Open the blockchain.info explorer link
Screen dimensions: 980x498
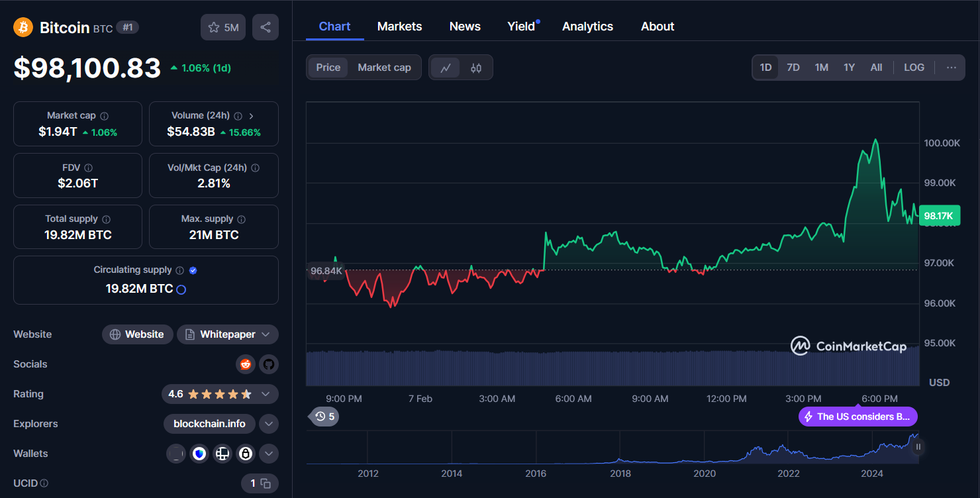[x=209, y=424]
